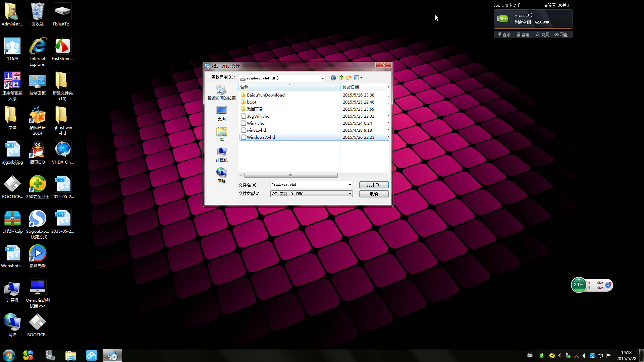Viewport: 644px width, 362px height.
Task: Open the Windows Start button
Action: (x=9, y=355)
